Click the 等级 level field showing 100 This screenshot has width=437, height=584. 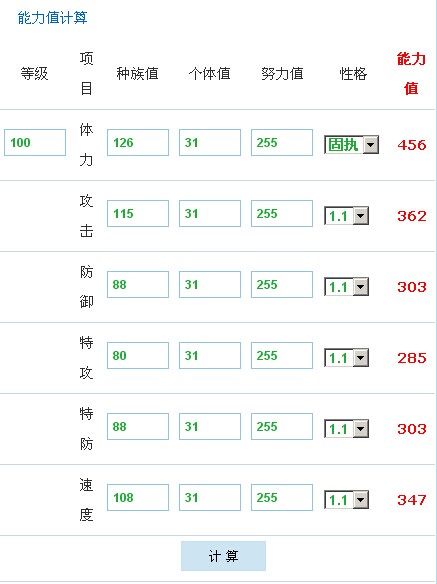35,142
